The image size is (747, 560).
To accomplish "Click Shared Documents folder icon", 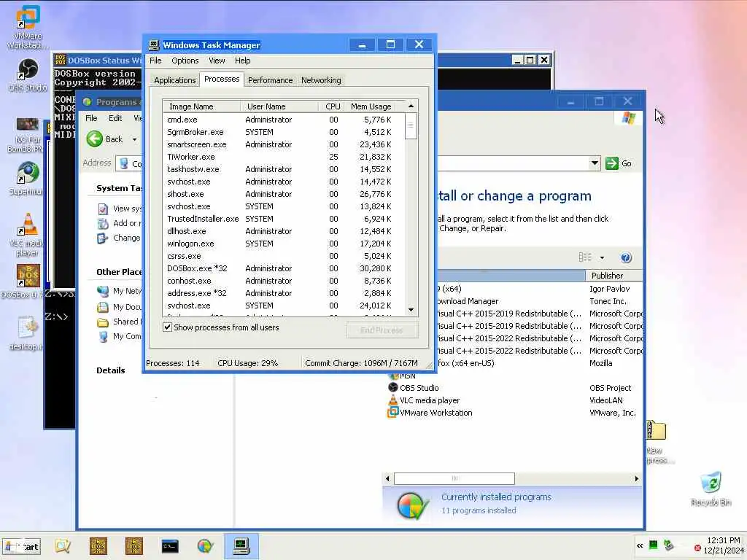I will click(x=103, y=322).
